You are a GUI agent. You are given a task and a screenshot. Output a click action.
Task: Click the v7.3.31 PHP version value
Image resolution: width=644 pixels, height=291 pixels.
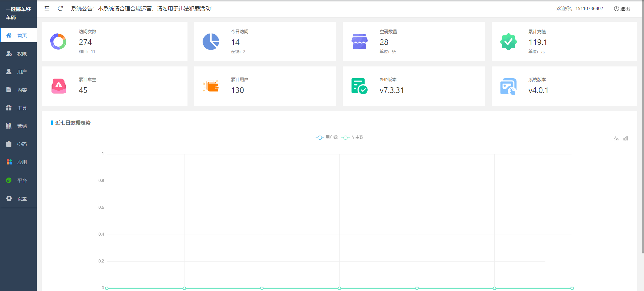392,90
